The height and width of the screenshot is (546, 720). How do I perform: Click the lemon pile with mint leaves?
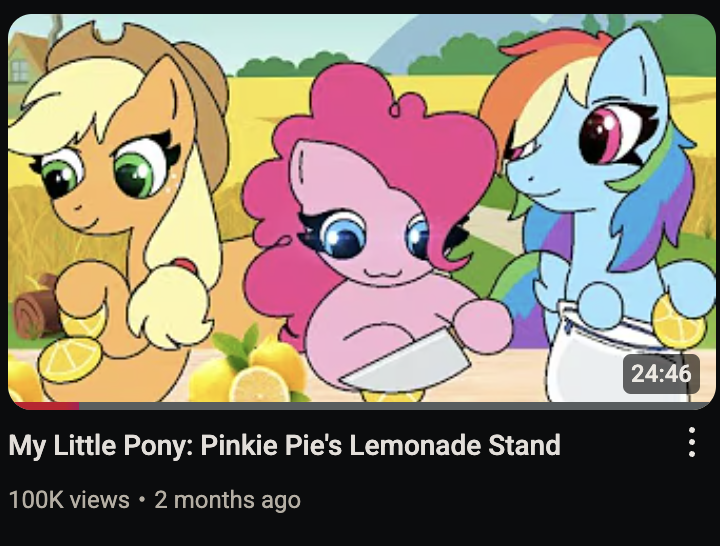click(250, 367)
